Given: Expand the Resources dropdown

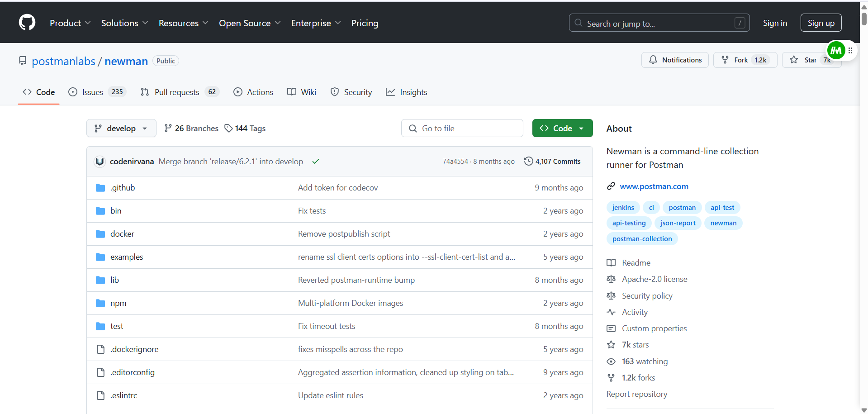Looking at the screenshot, I should coord(183,23).
